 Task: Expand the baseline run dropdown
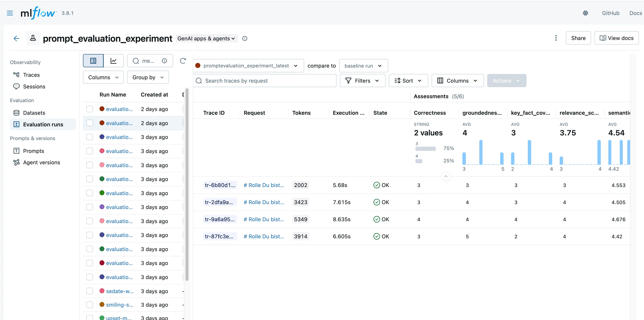363,66
